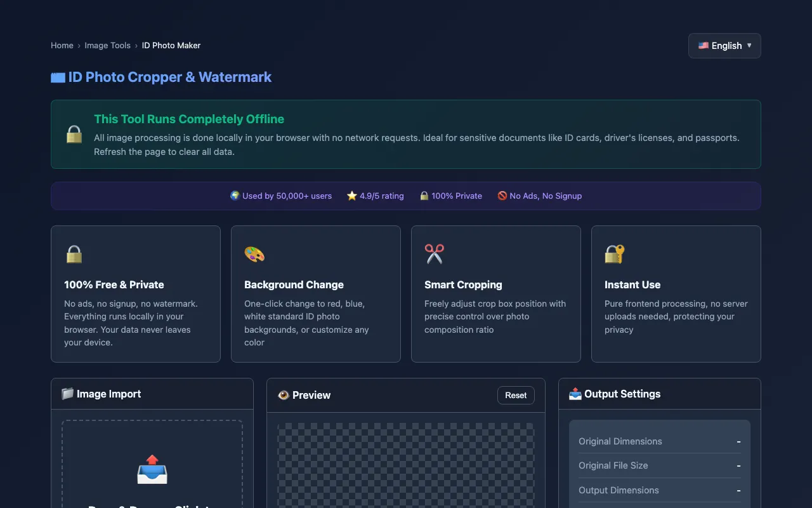Click the 'Background Change' card title
The width and height of the screenshot is (812, 508).
294,284
